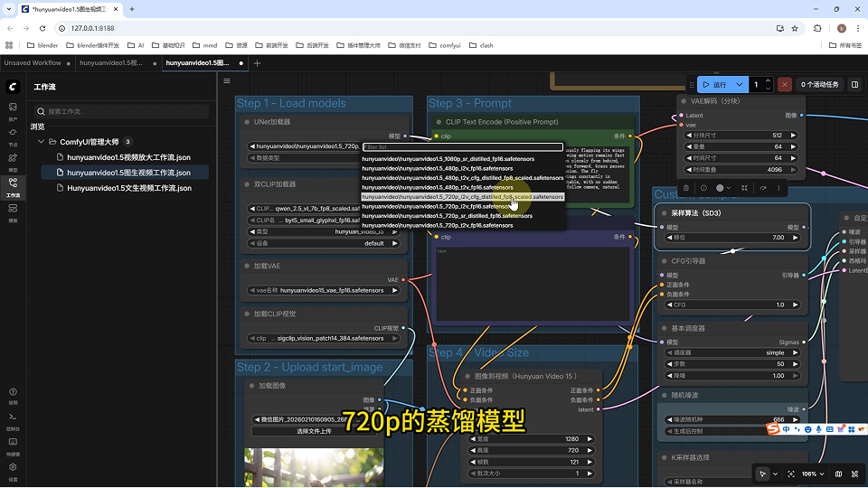Image resolution: width=868 pixels, height=488 pixels.
Task: Open the vae名称 model dropdown
Action: (325, 290)
